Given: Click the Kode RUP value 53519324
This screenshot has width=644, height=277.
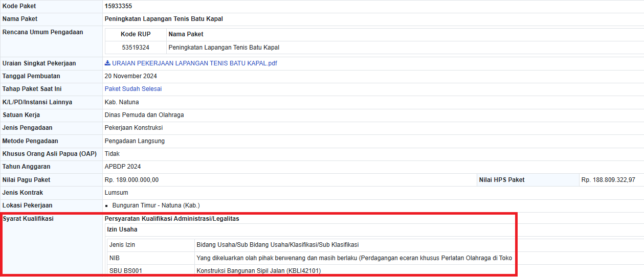Looking at the screenshot, I should click(136, 48).
